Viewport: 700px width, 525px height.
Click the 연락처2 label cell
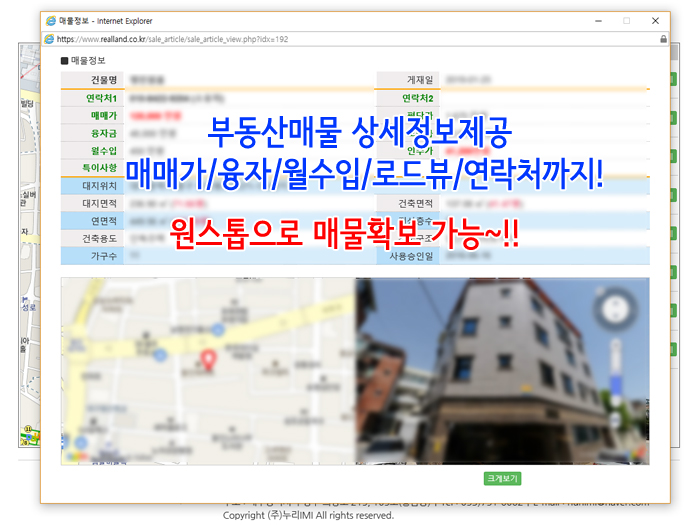408,98
